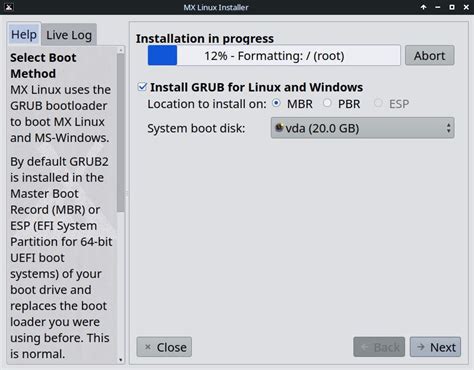Abort the installation
The image size is (474, 370).
429,56
